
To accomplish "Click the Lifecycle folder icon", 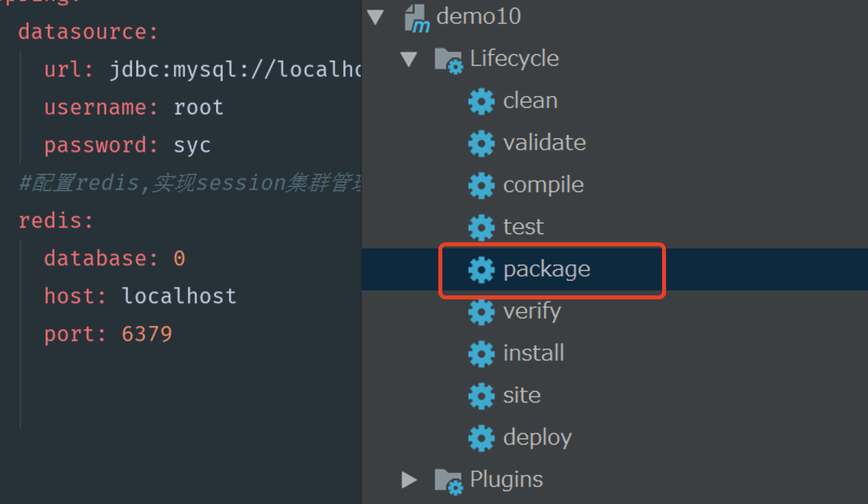I will 448,60.
